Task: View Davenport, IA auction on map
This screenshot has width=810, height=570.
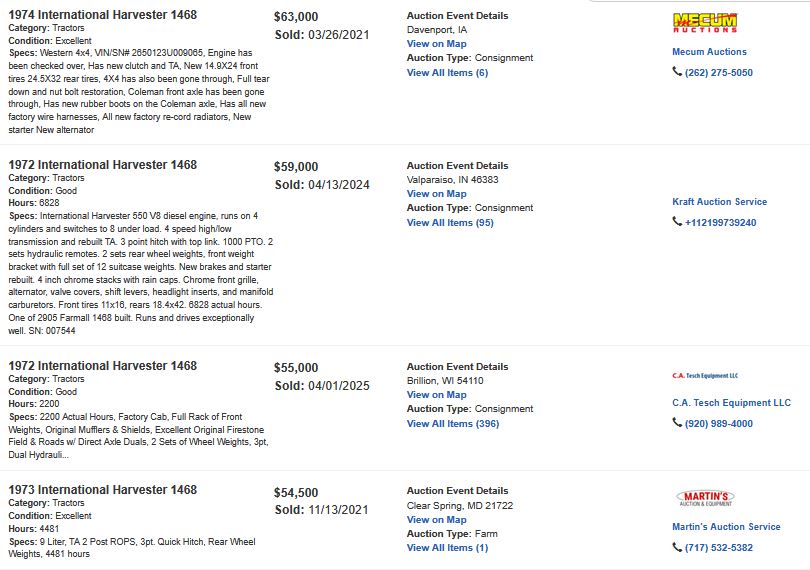Action: pyautogui.click(x=437, y=44)
